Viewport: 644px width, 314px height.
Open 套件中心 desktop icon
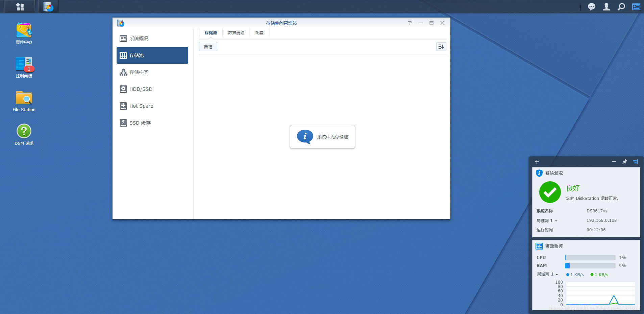click(24, 33)
